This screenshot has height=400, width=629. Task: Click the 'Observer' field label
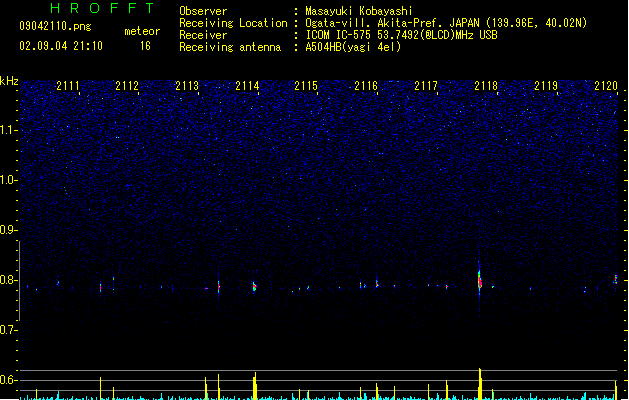203,11
